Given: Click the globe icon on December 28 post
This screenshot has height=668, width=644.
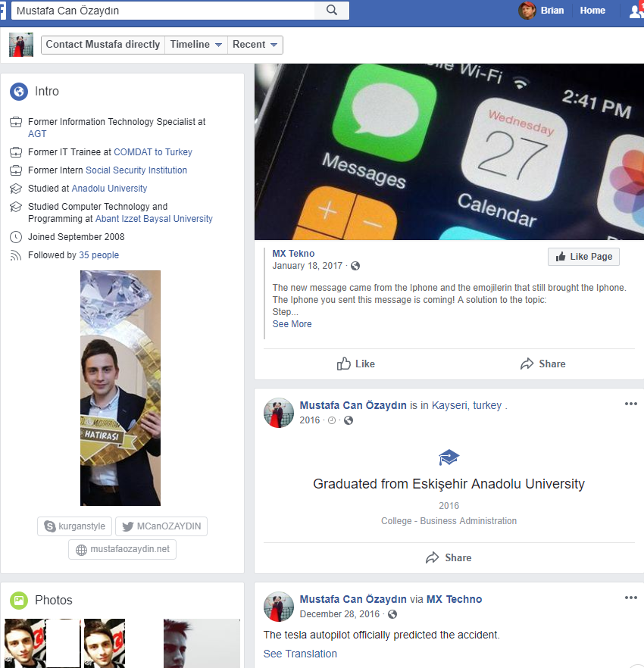Looking at the screenshot, I should tap(392, 614).
